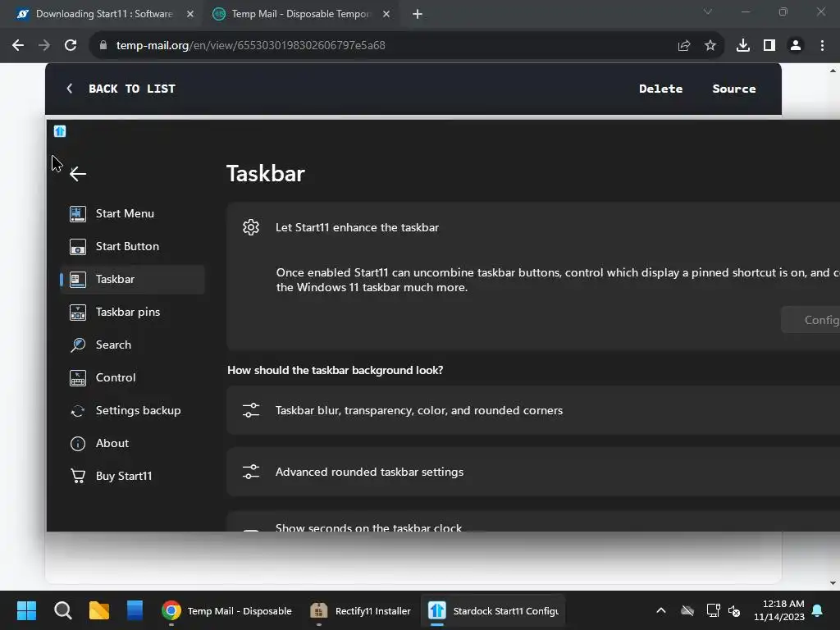Reload the temp-mail page
Screen dimensions: 840x630
click(71, 46)
